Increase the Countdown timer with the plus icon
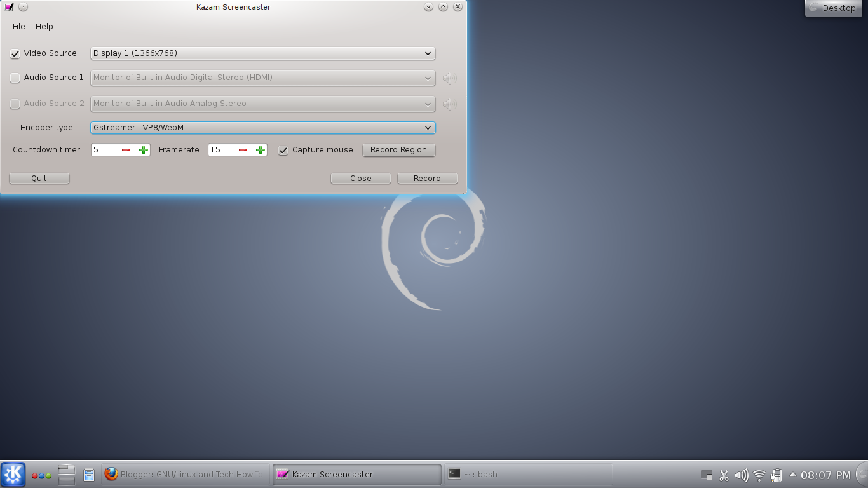The width and height of the screenshot is (868, 488). point(144,150)
